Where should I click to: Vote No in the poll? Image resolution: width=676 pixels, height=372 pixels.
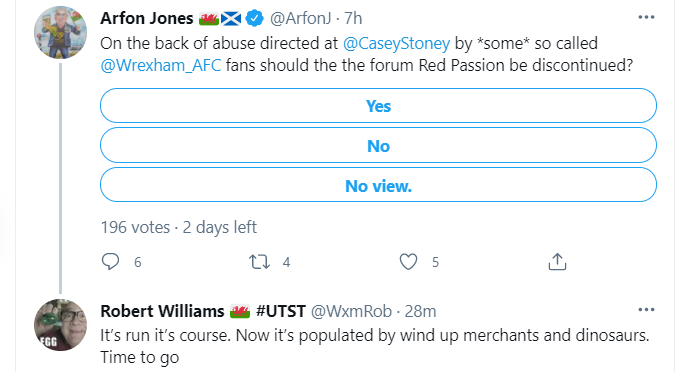point(378,146)
